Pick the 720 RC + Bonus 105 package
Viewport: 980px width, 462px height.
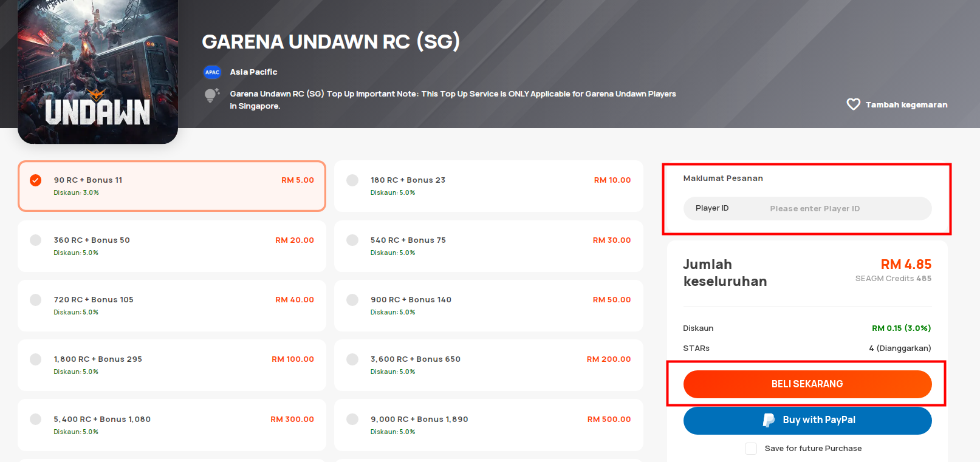(x=172, y=305)
